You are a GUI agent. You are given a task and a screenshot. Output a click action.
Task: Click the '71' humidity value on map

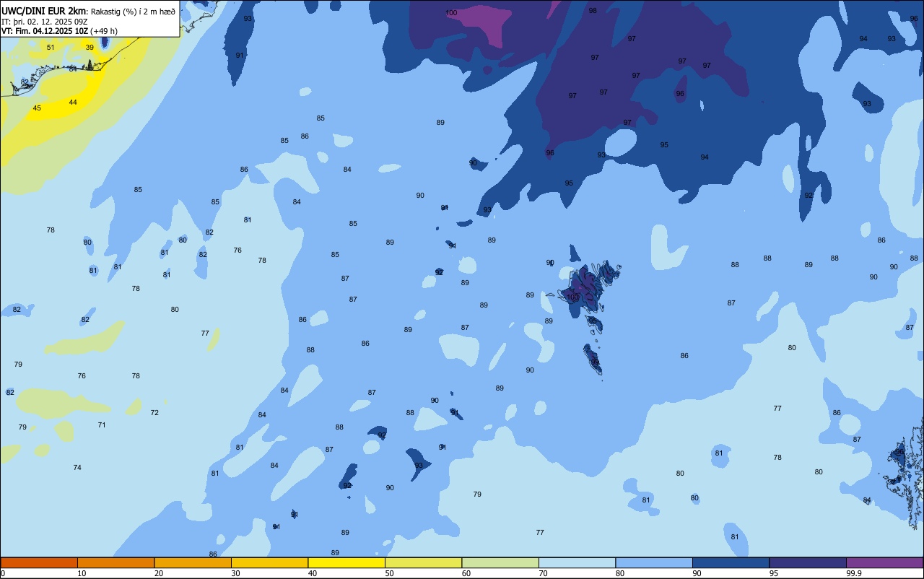pyautogui.click(x=102, y=425)
